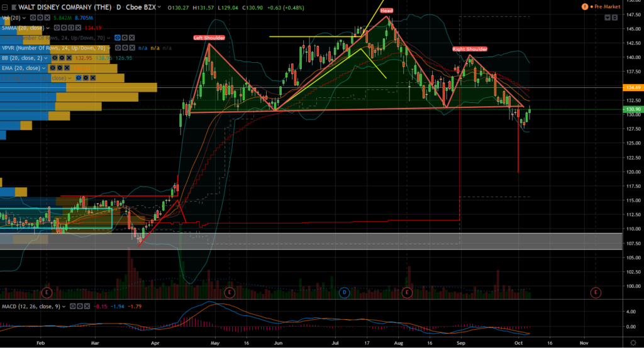Image resolution: width=644 pixels, height=348 pixels.
Task: Open settings gear for VPVR indicator
Action: click(125, 48)
